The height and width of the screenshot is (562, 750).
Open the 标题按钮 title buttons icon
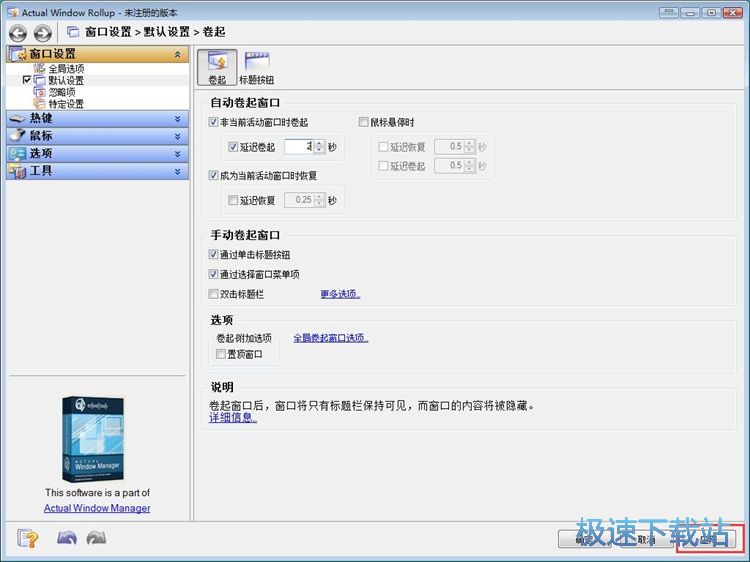coord(256,67)
